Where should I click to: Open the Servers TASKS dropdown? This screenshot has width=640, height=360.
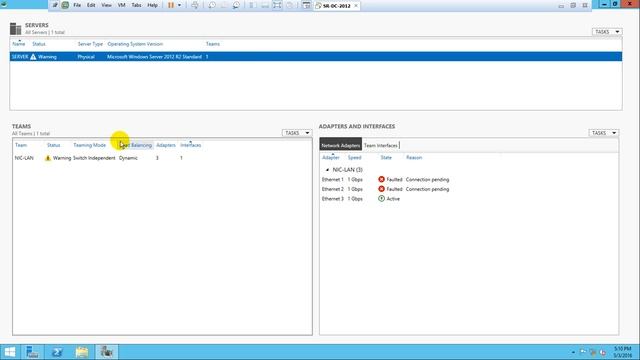click(607, 31)
